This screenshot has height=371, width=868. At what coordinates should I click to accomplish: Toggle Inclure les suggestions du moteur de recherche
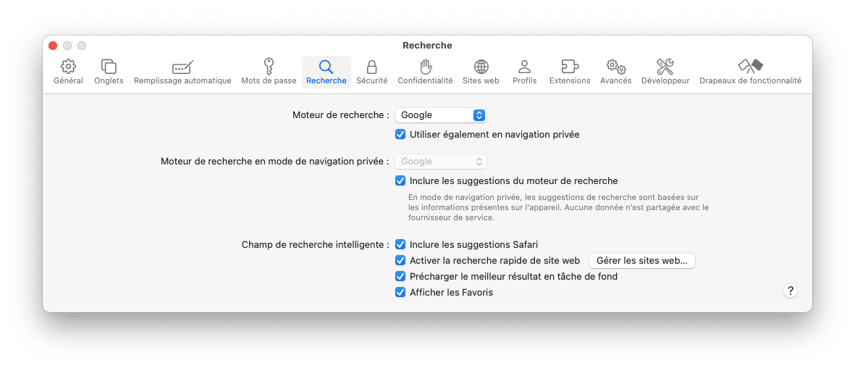tap(400, 180)
